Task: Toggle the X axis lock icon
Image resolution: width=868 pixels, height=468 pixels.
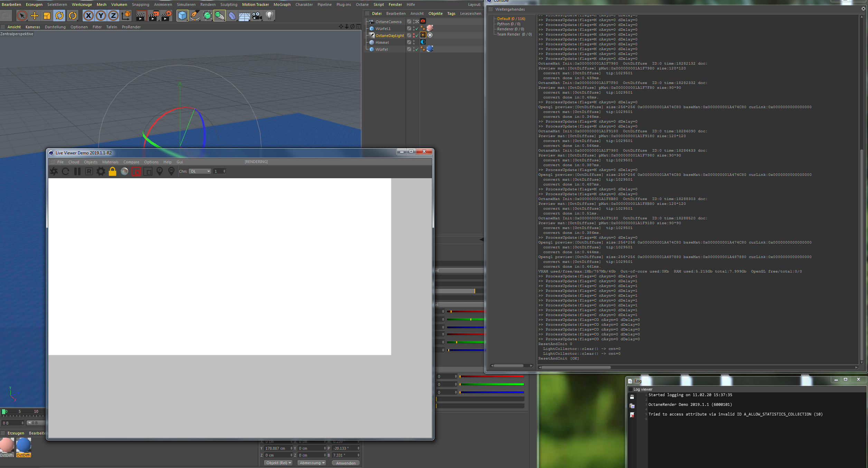Action: 88,16
